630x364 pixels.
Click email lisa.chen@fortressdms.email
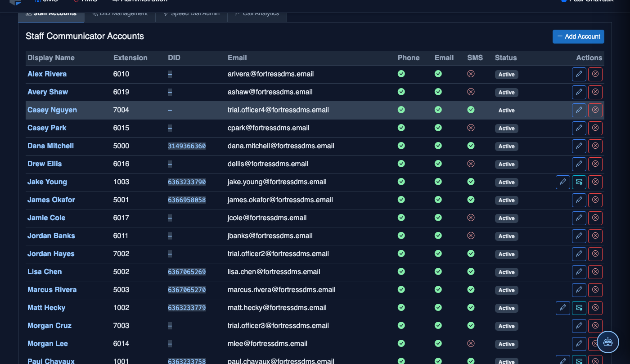274,271
